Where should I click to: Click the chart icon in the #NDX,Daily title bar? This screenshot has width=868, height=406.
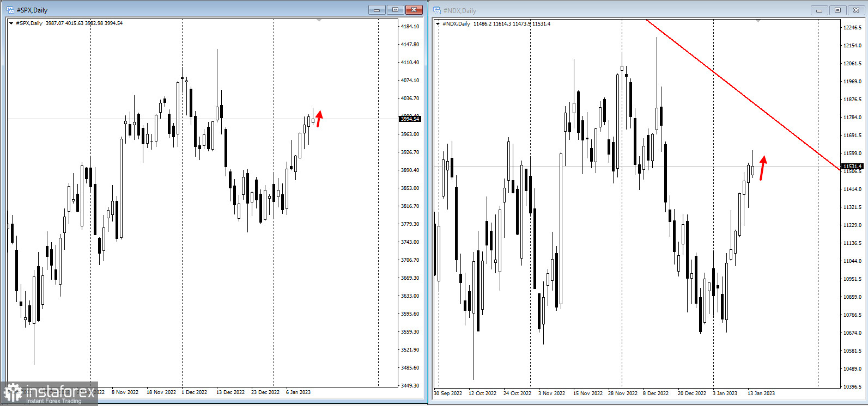437,10
